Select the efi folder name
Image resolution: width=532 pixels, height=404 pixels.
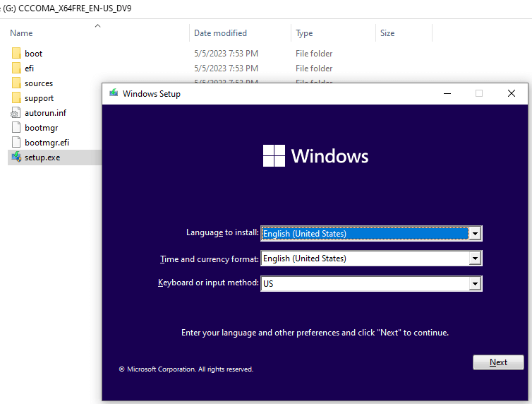pos(29,69)
